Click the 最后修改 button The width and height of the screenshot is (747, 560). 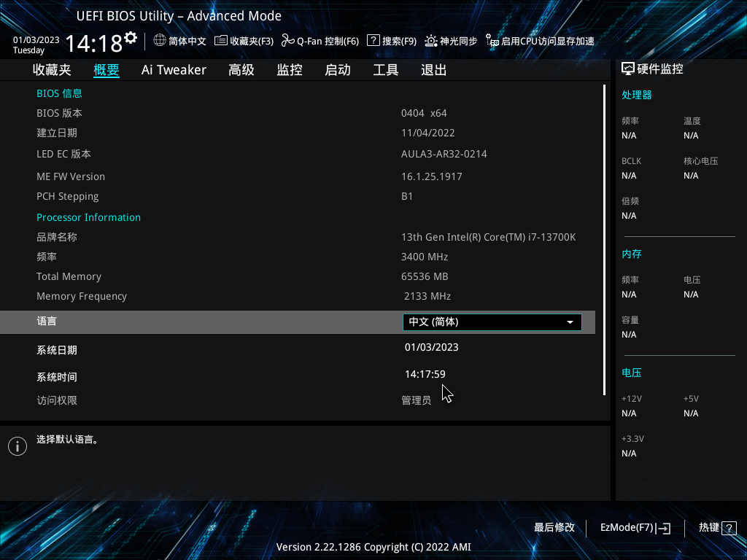coord(554,527)
